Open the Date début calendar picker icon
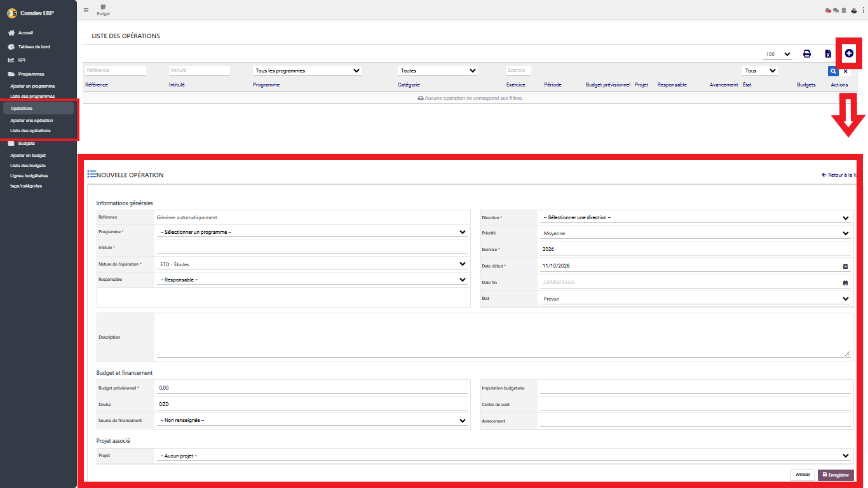This screenshot has height=488, width=868. pyautogui.click(x=845, y=266)
